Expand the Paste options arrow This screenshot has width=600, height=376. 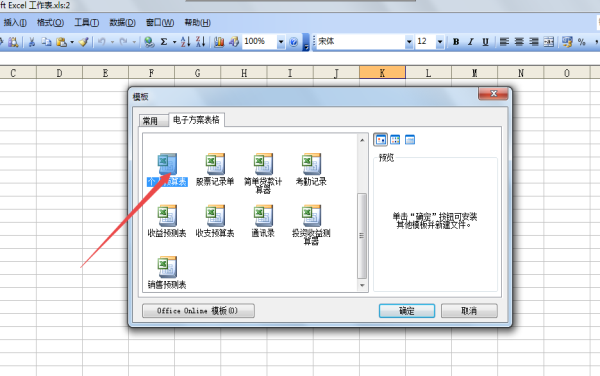coord(72,42)
